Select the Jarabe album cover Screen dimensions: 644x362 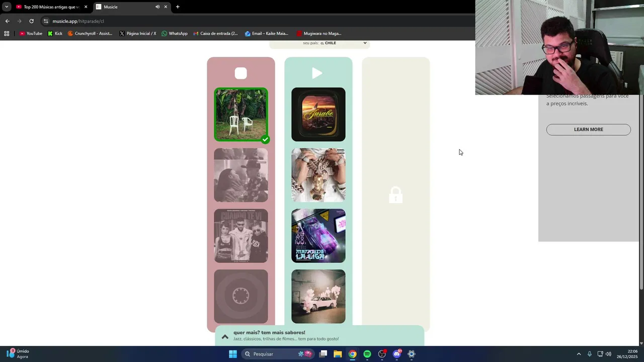pos(318,115)
